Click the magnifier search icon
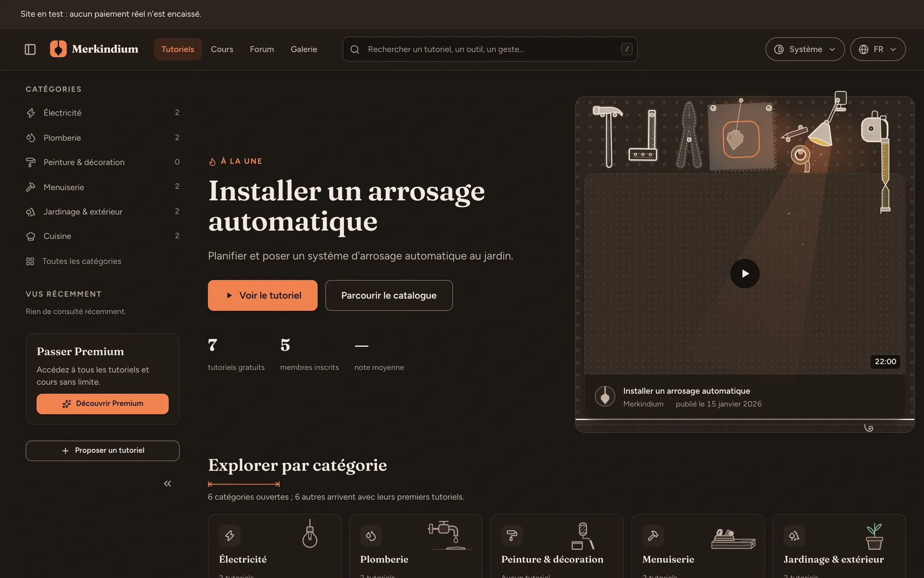 355,49
